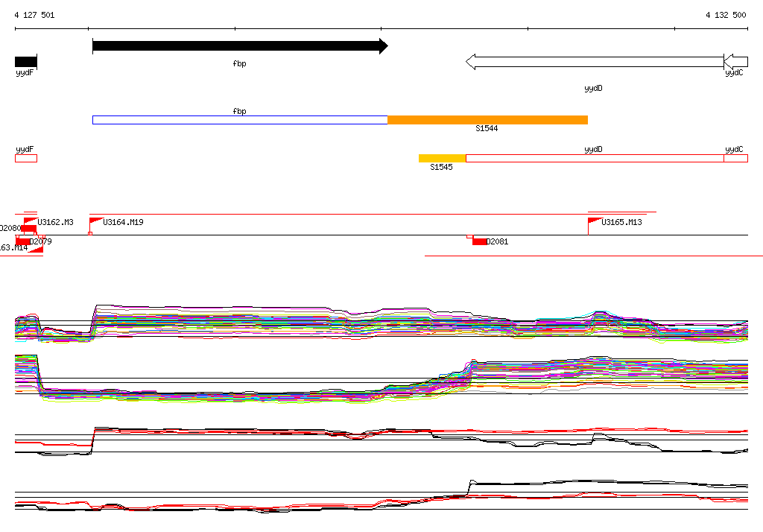
Task: Click the blue-outlined fbp segment bar
Action: [x=240, y=120]
